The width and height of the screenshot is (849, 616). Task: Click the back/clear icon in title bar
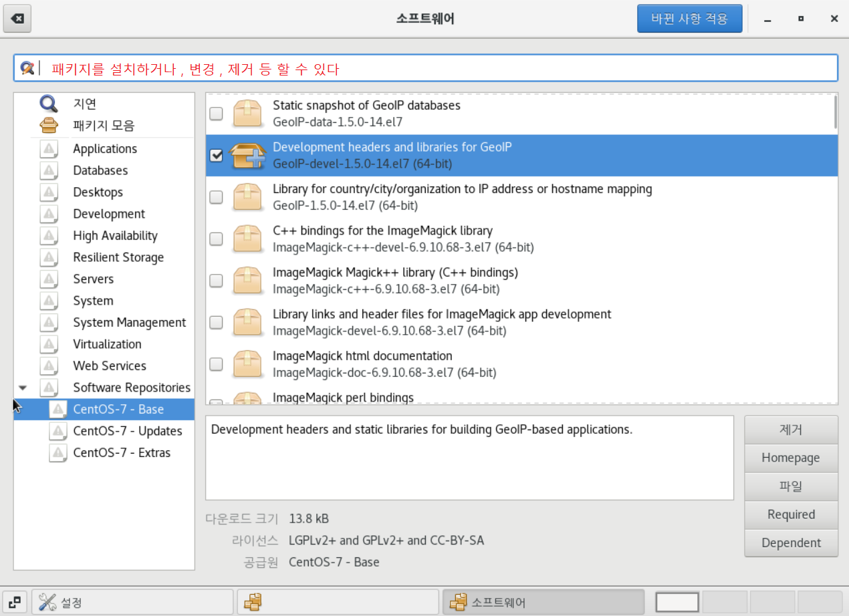click(18, 19)
